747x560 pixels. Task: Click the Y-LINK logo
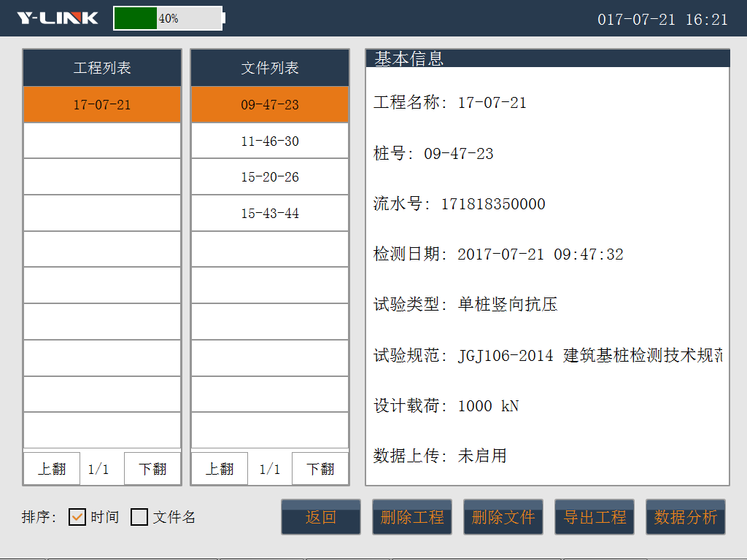pos(57,18)
